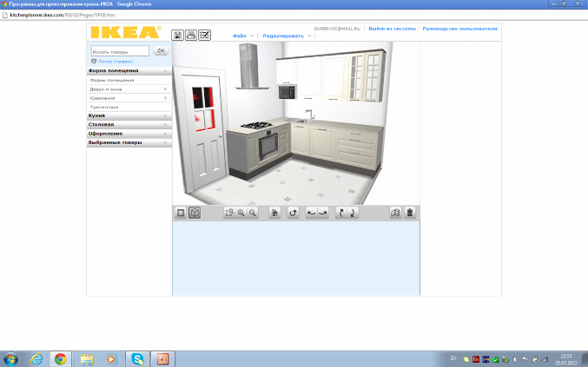Collapse the Форма помещения section
588x367 pixels.
(x=166, y=71)
